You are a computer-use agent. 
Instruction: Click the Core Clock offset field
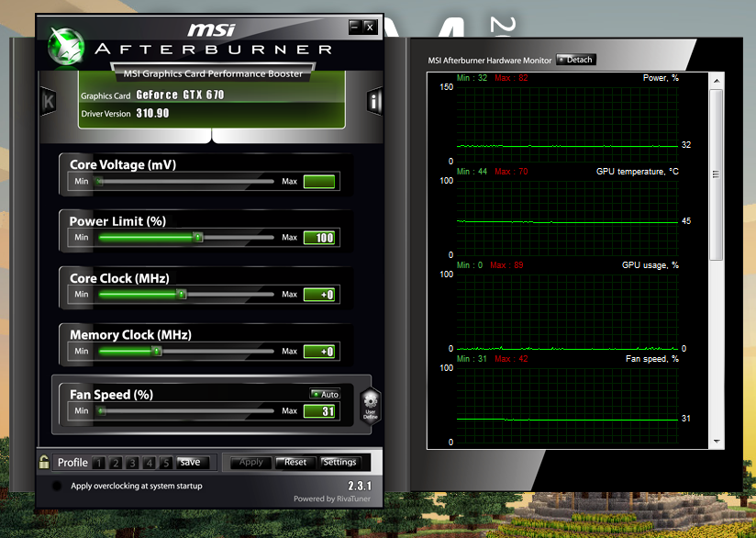tap(319, 295)
